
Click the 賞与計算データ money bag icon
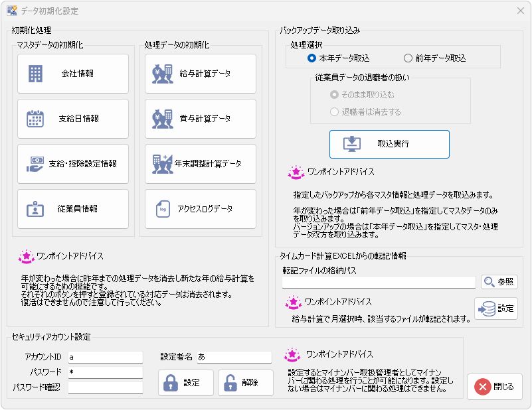[x=162, y=119]
